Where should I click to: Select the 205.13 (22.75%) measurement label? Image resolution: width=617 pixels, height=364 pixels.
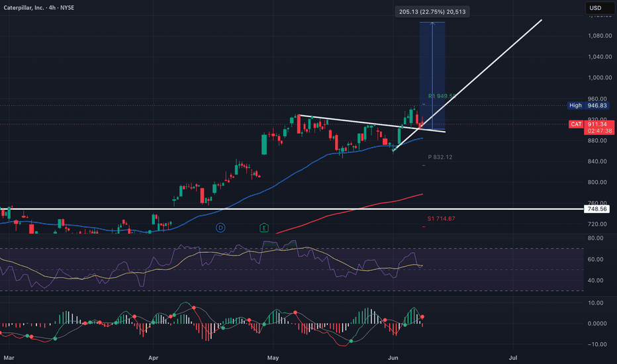(x=432, y=12)
